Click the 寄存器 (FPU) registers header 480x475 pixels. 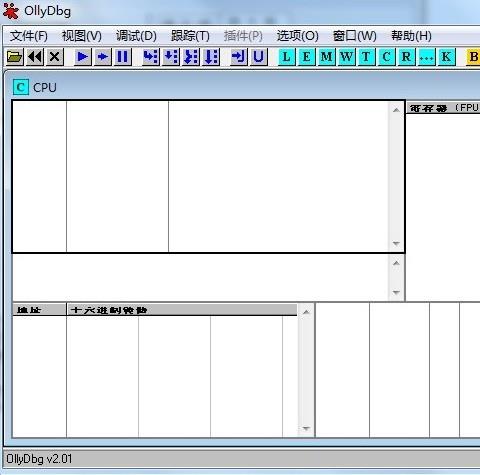click(443, 108)
